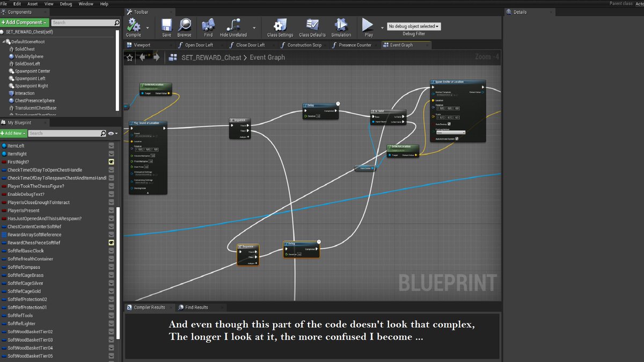Play the level in editor
Screen dimensions: 644x362
[368, 27]
